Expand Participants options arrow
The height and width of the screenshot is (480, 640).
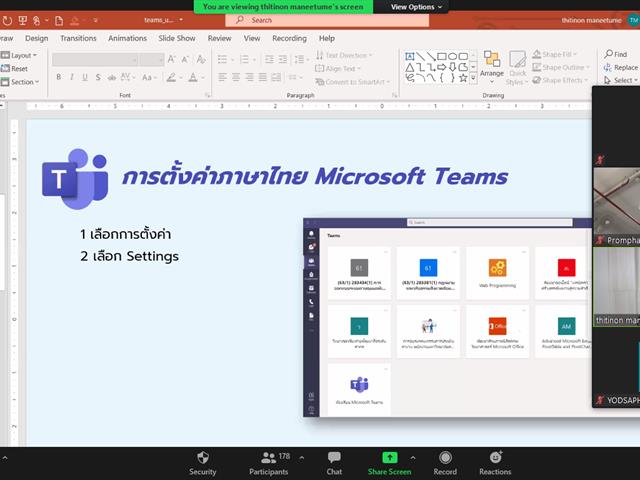coord(302,458)
